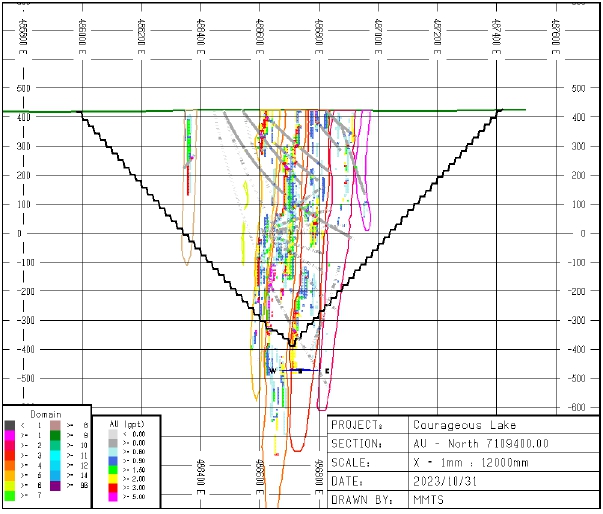Screen dimensions: 603x514
Task: Select the yellow '>= 2.00' AU swatch
Action: click(112, 477)
